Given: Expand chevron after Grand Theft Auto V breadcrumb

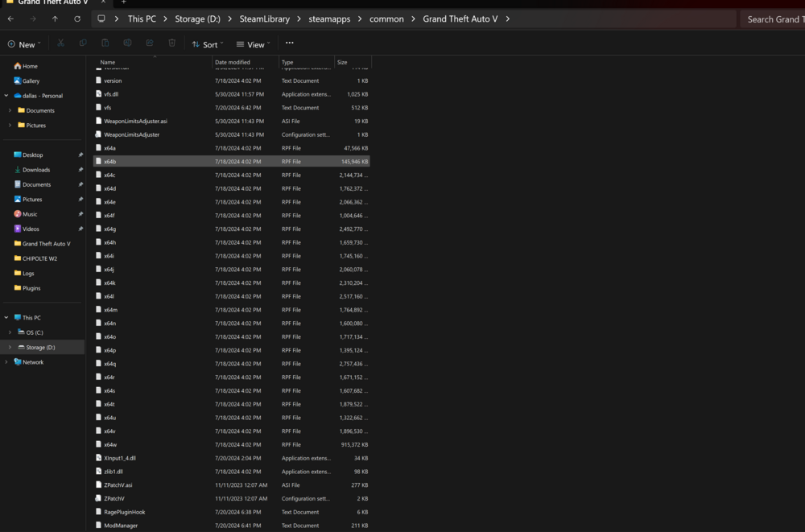Looking at the screenshot, I should (x=508, y=19).
